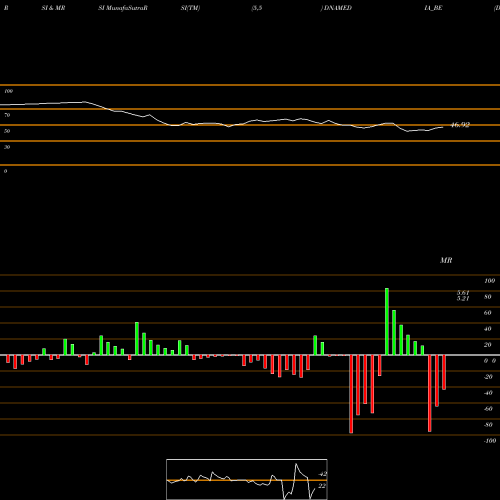Click the MR value 5.21
This screenshot has height=500, width=500.
pos(463,298)
